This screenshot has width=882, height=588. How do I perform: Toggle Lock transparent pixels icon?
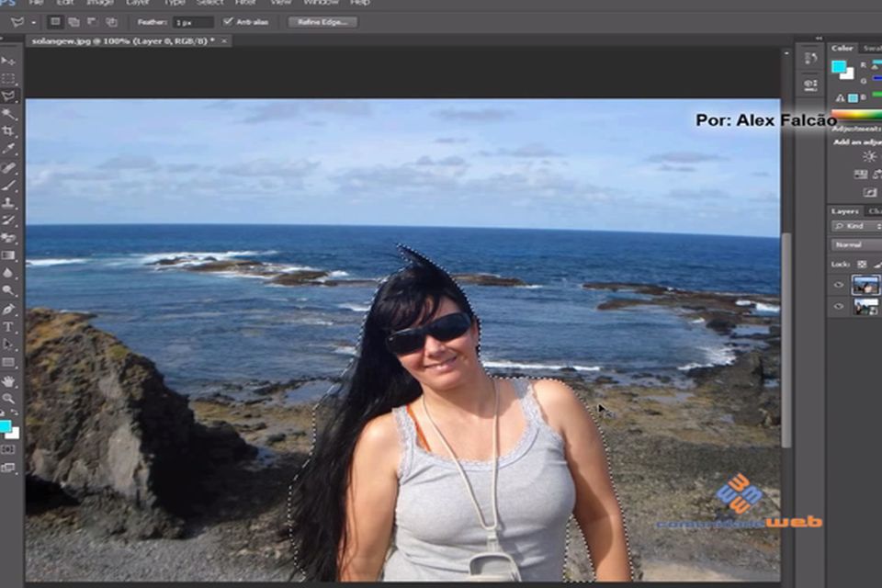point(861,264)
